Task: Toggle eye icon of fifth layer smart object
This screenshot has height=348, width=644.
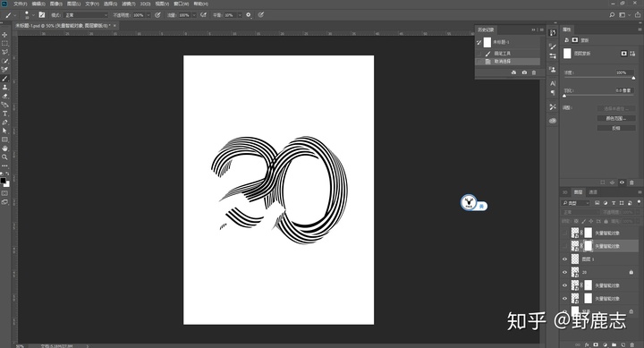Action: [564, 285]
